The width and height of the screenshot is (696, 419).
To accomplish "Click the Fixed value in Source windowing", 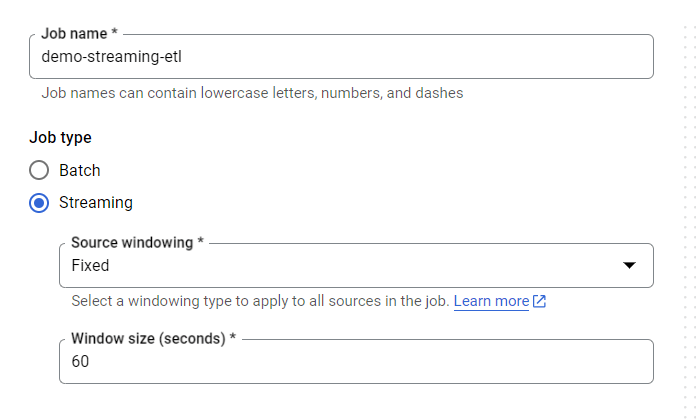I will click(x=90, y=266).
